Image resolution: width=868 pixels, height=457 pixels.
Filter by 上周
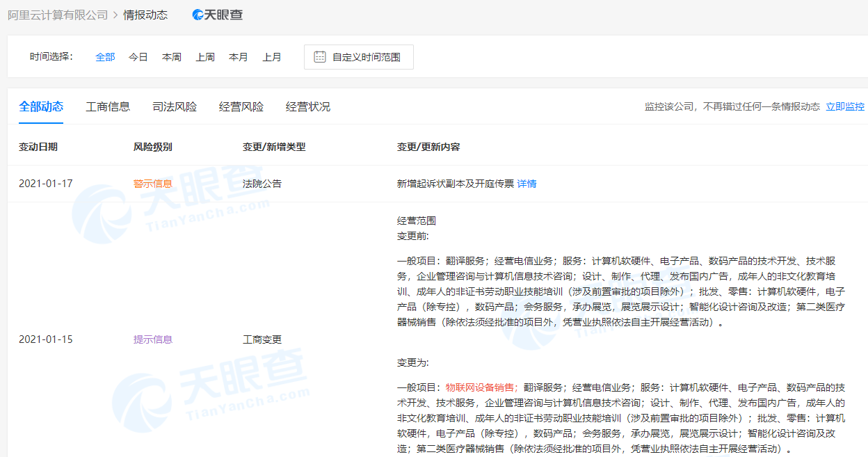[x=205, y=57]
